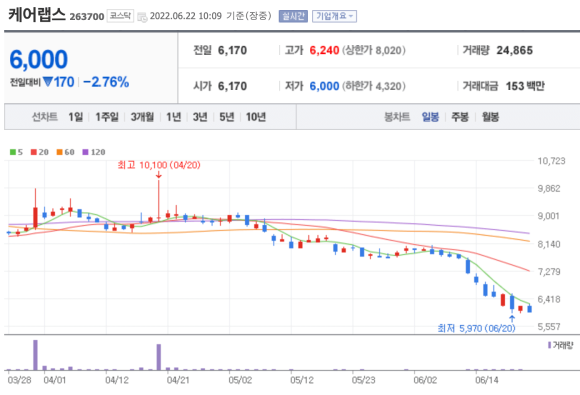Click the -2.76% change value
The width and height of the screenshot is (580, 395).
click(106, 82)
